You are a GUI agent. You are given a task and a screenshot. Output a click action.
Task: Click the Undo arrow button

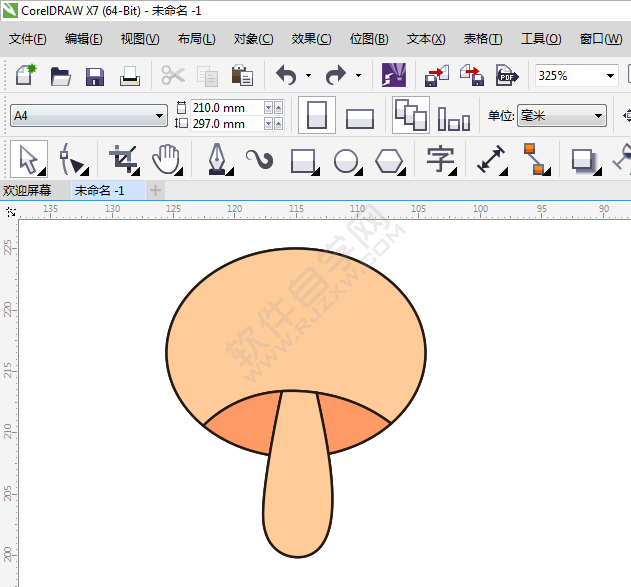[x=286, y=76]
